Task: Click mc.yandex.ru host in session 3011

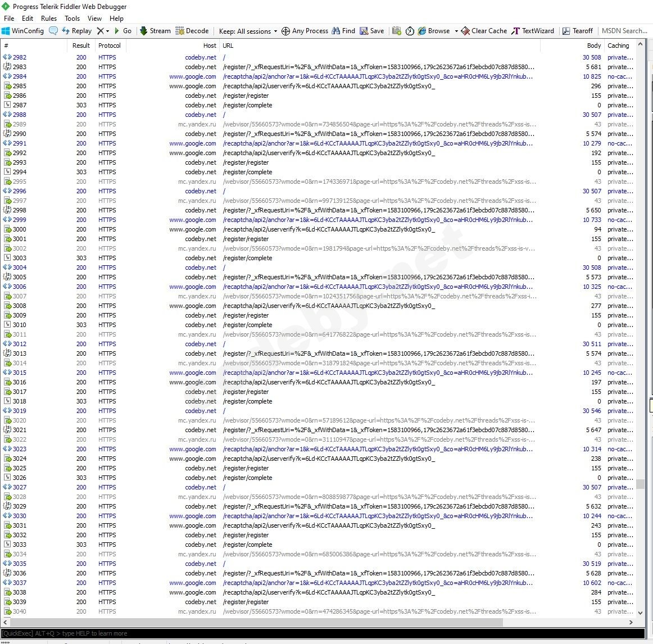Action: click(x=197, y=334)
